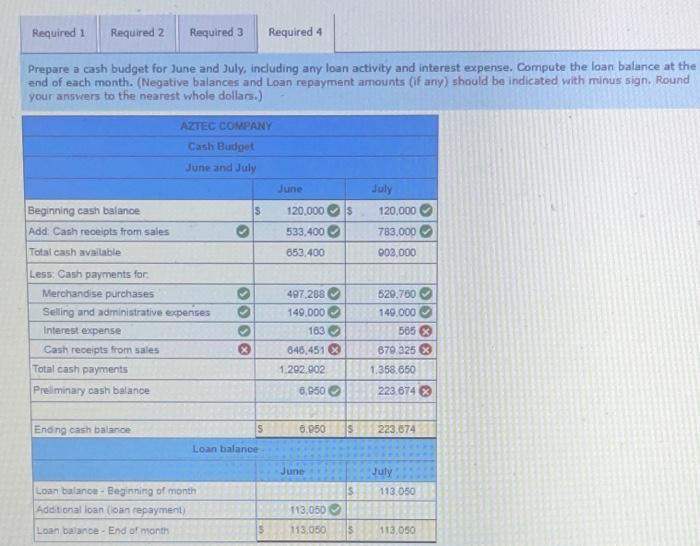This screenshot has height=546, width=700.
Task: Click July total cash available 903,000
Action: point(391,252)
